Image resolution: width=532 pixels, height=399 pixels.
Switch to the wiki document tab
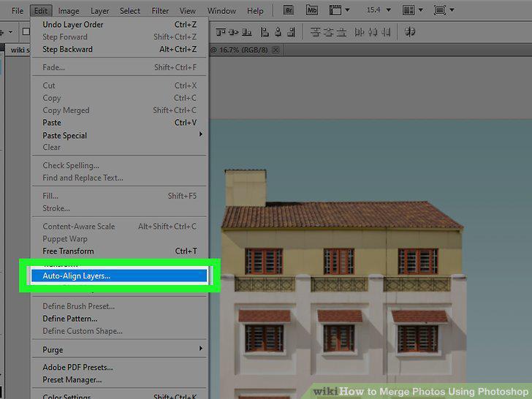pos(19,50)
